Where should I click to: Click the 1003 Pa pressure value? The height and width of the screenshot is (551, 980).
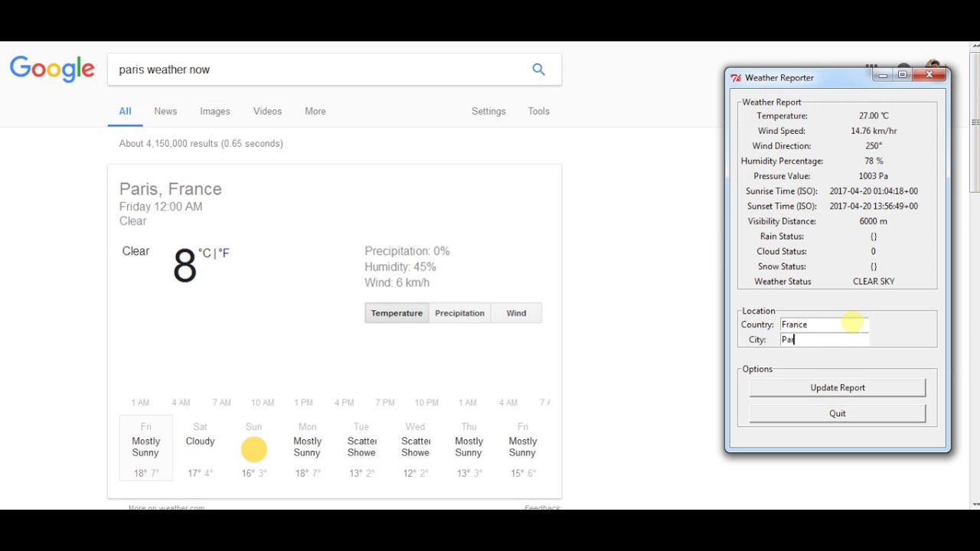pos(874,176)
